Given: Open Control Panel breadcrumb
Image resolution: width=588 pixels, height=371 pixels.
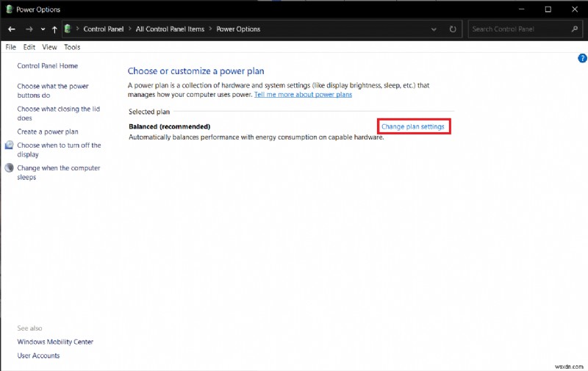Looking at the screenshot, I should tap(103, 29).
